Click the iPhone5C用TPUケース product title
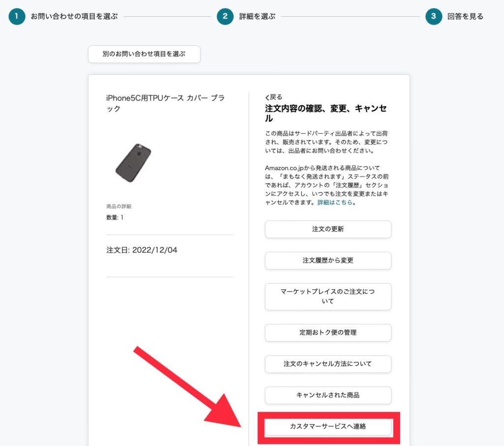 (x=165, y=103)
